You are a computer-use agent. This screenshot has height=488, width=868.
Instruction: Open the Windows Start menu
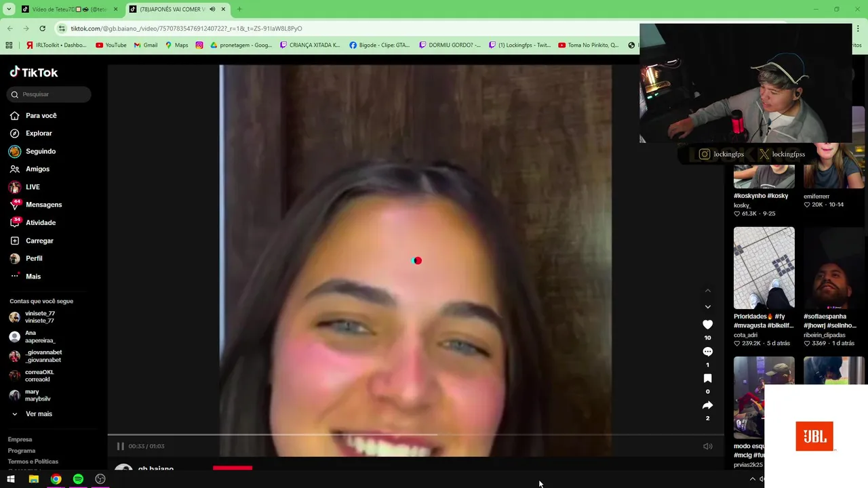[x=11, y=479]
